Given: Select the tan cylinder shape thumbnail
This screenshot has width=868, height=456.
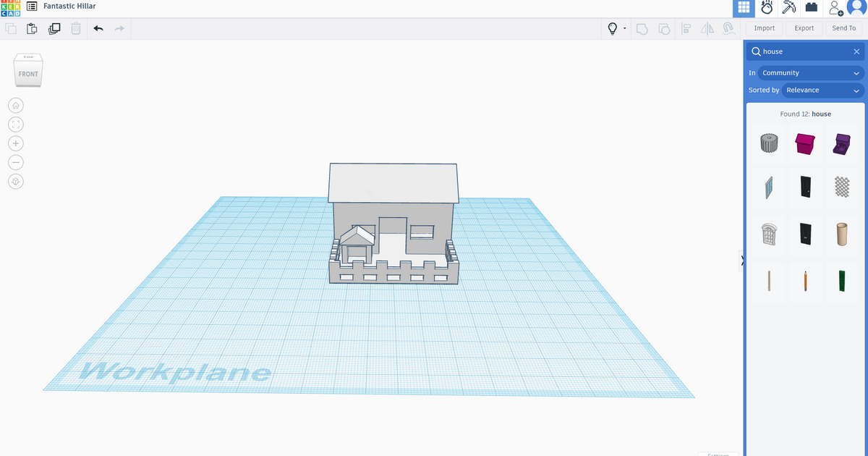Looking at the screenshot, I should tap(841, 234).
